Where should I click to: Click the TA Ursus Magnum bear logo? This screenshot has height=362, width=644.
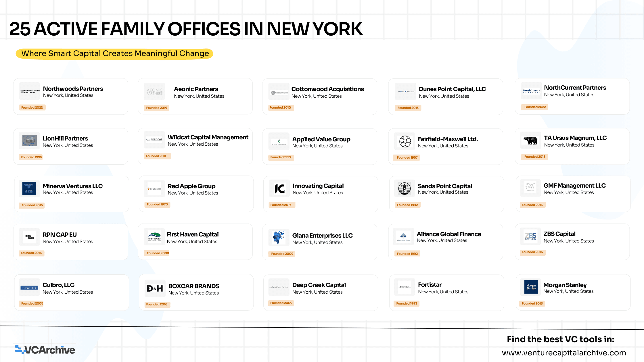point(530,140)
